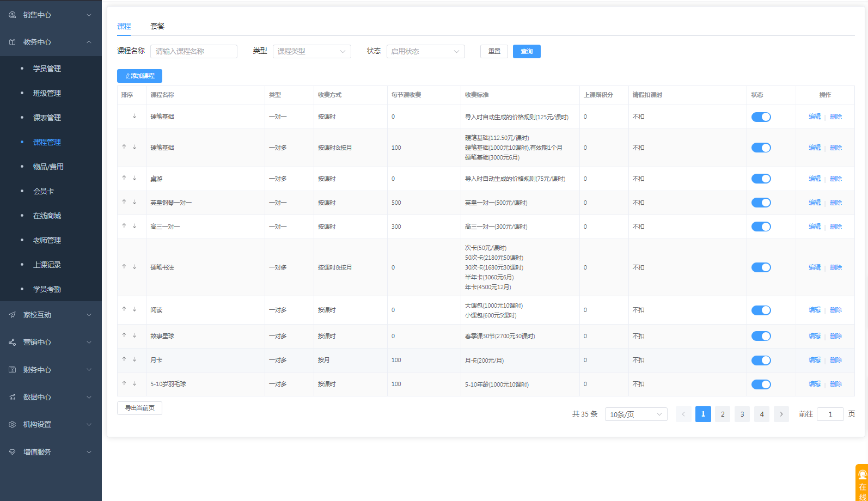Click the 销售中心 sidebar icon

[x=12, y=15]
